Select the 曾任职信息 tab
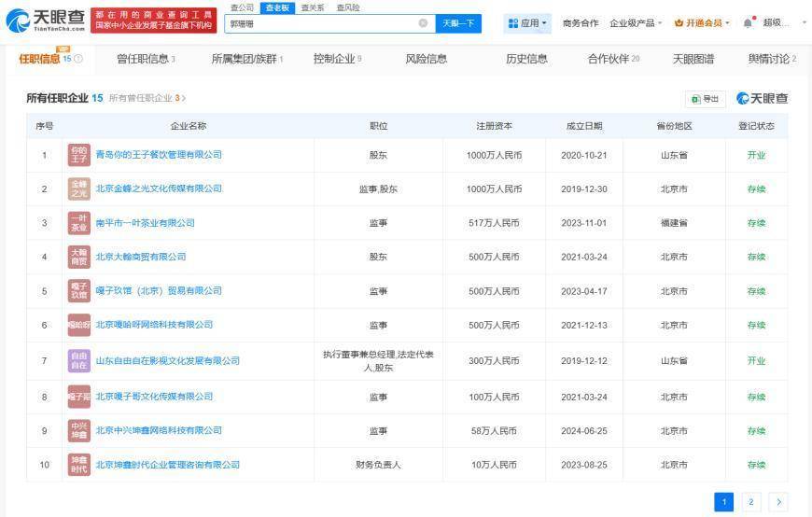This screenshot has height=517, width=812. click(x=146, y=59)
